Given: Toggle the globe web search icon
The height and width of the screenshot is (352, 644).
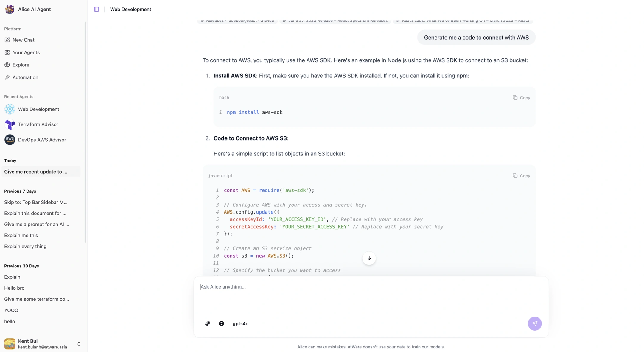Looking at the screenshot, I should 221,323.
